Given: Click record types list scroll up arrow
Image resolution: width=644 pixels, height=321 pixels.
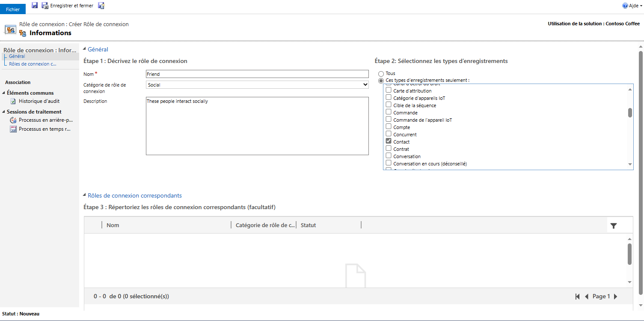Looking at the screenshot, I should [630, 89].
